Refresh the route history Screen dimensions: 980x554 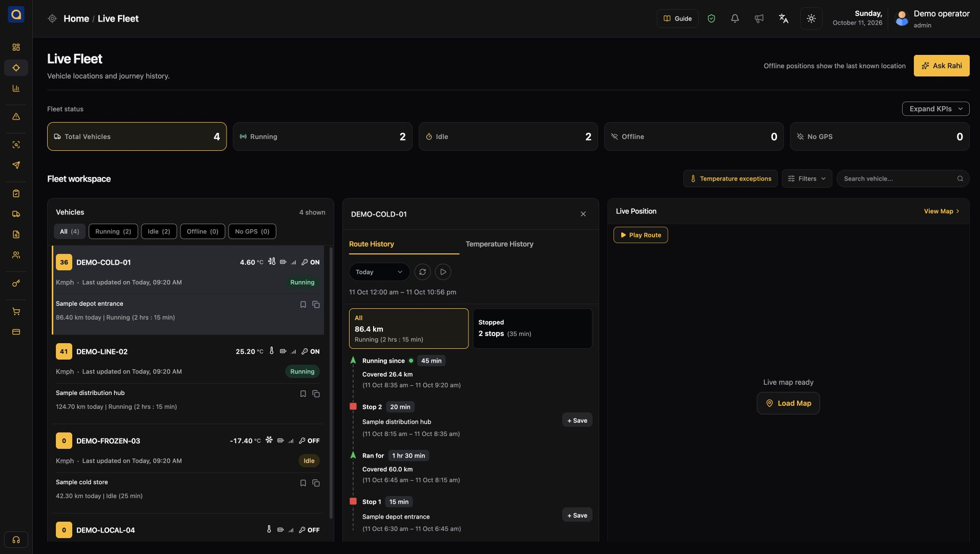coord(422,272)
